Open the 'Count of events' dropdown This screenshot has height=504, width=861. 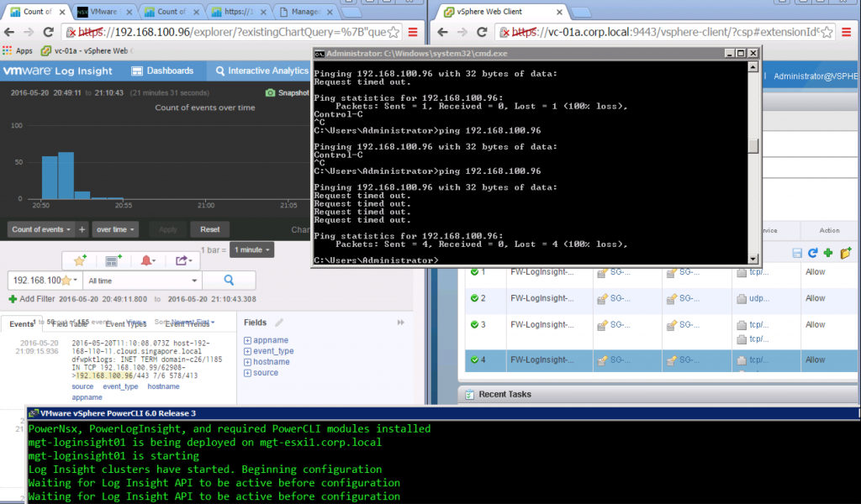(40, 229)
